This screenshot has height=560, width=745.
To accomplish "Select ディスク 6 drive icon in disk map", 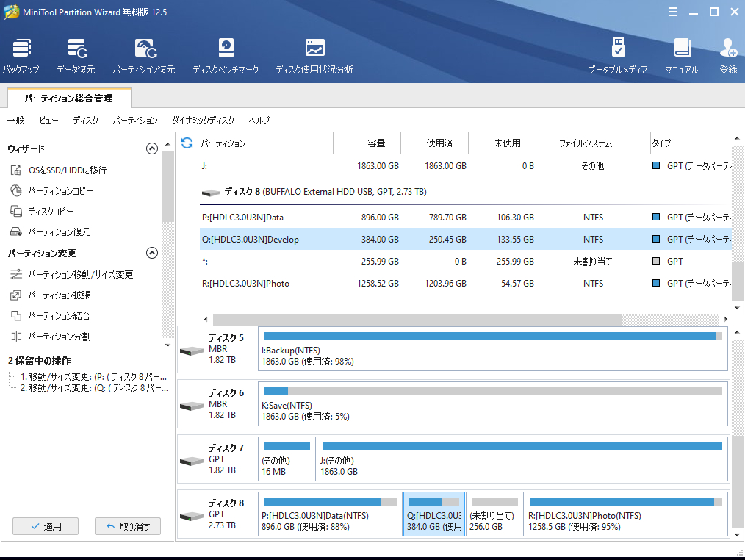I will point(192,406).
